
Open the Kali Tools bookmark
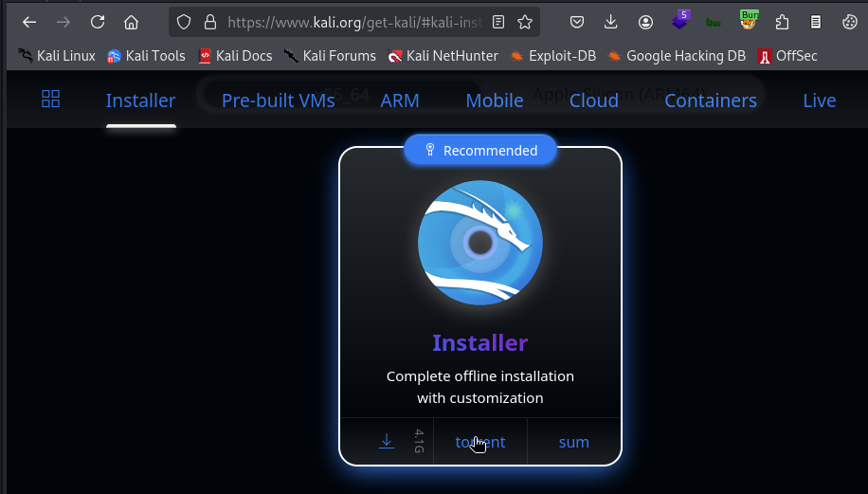[146, 56]
